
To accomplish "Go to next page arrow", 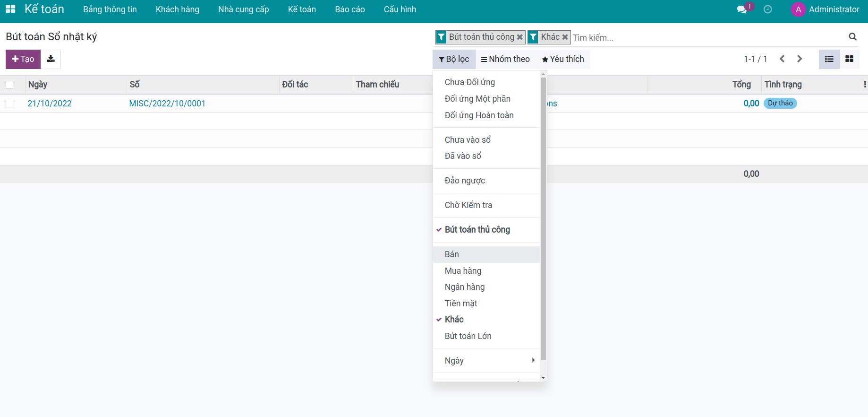I will [x=800, y=59].
